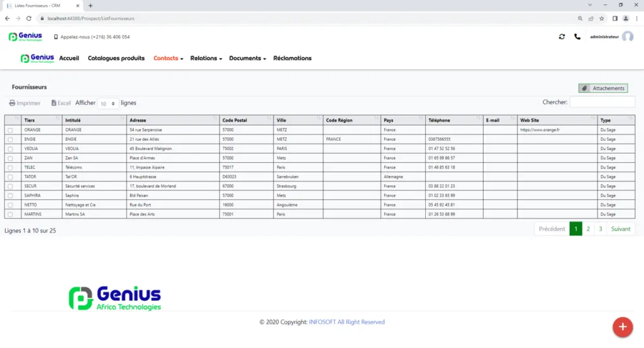Click into the Chercher search field
Viewport: 644px width, 348px height.
(602, 102)
